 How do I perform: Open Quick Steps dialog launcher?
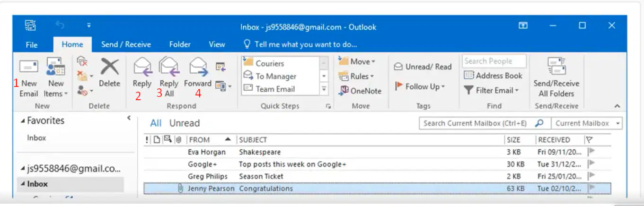pos(328,107)
